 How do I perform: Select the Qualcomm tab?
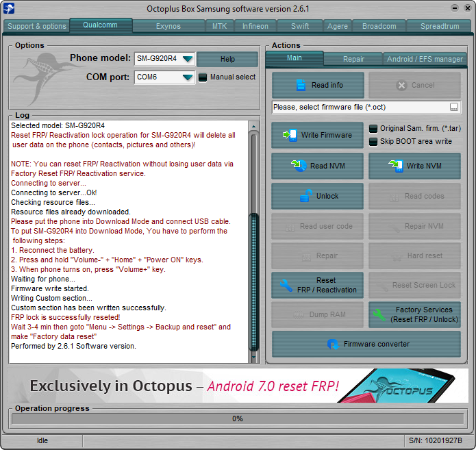click(x=101, y=25)
